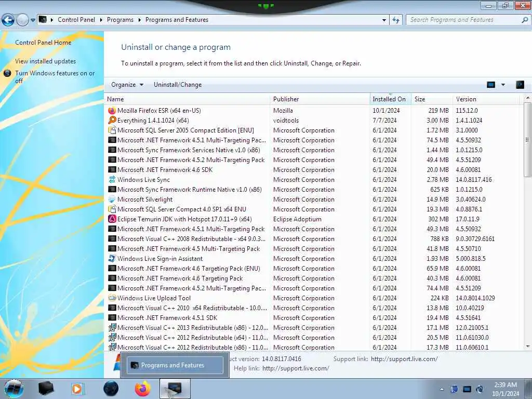Expand the view options dropdown arrow
This screenshot has height=399, width=532.
tap(503, 85)
